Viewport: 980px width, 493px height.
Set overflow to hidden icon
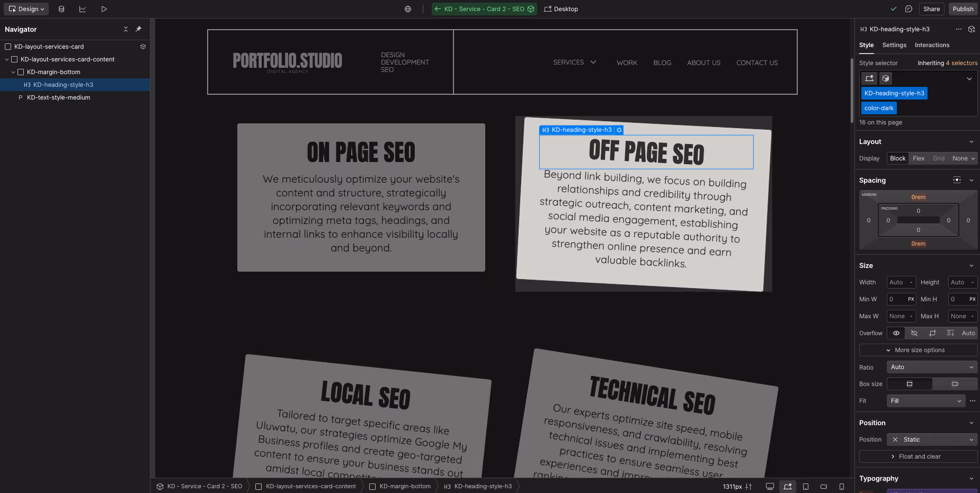coord(914,333)
